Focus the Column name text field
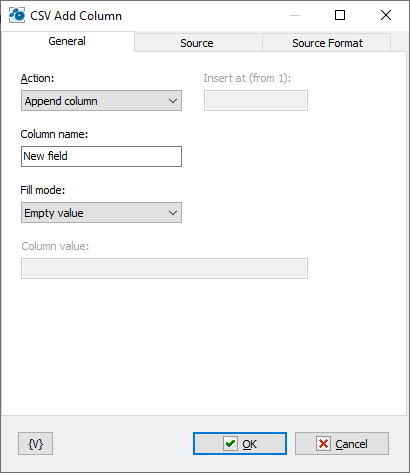The image size is (410, 473). click(101, 156)
